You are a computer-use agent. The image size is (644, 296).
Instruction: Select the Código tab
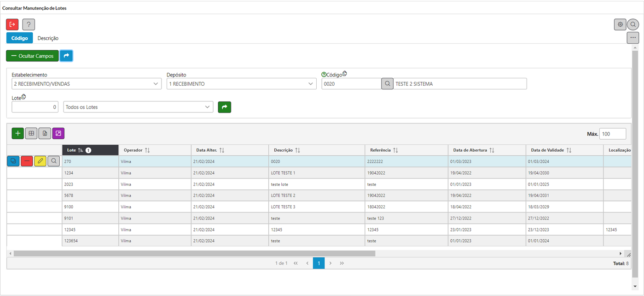19,38
